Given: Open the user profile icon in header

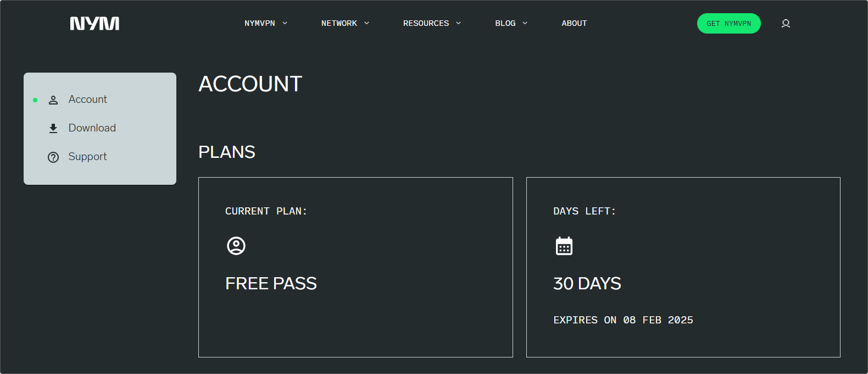Looking at the screenshot, I should point(786,23).
